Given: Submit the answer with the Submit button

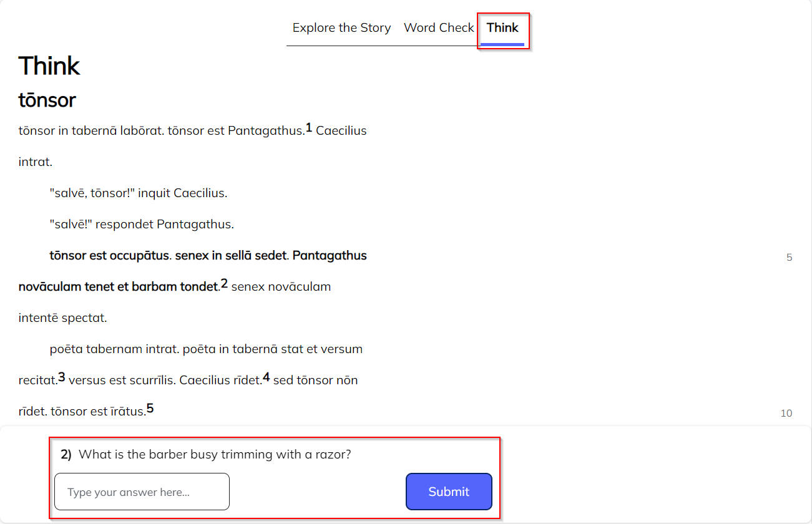Looking at the screenshot, I should [449, 492].
